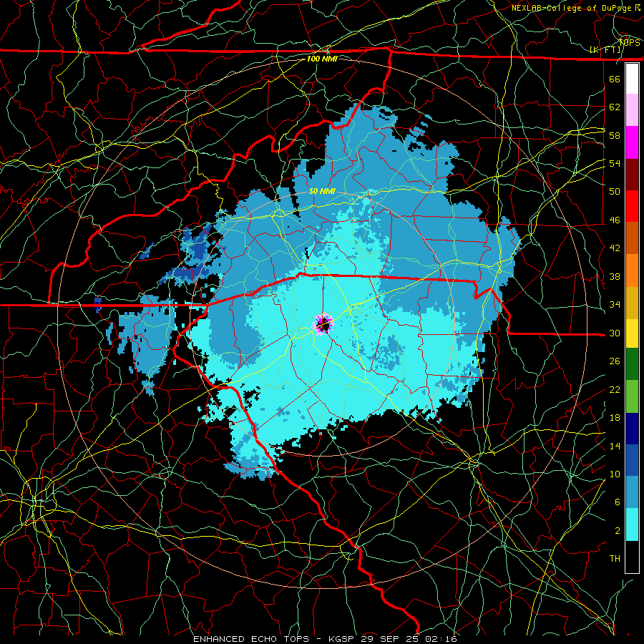The height and width of the screenshot is (644, 644).
Task: Click the "KGSP" radar site identifier
Action: [x=342, y=639]
